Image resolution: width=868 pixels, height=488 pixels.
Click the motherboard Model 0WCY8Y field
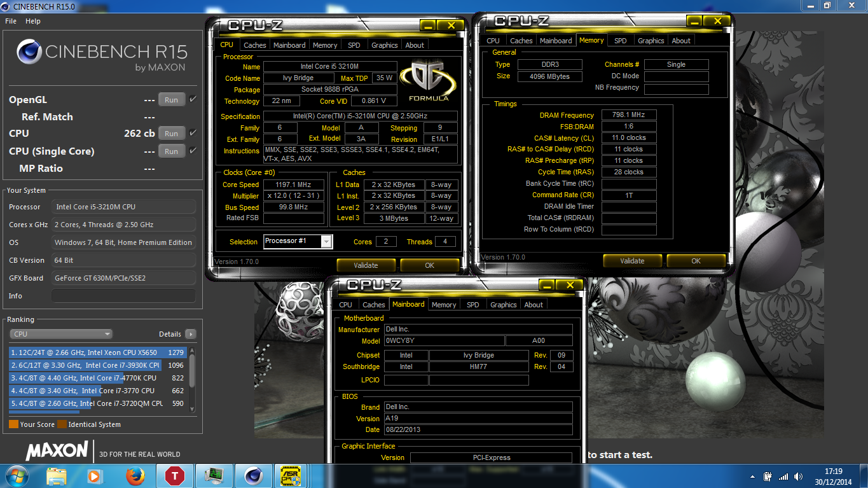[444, 340]
